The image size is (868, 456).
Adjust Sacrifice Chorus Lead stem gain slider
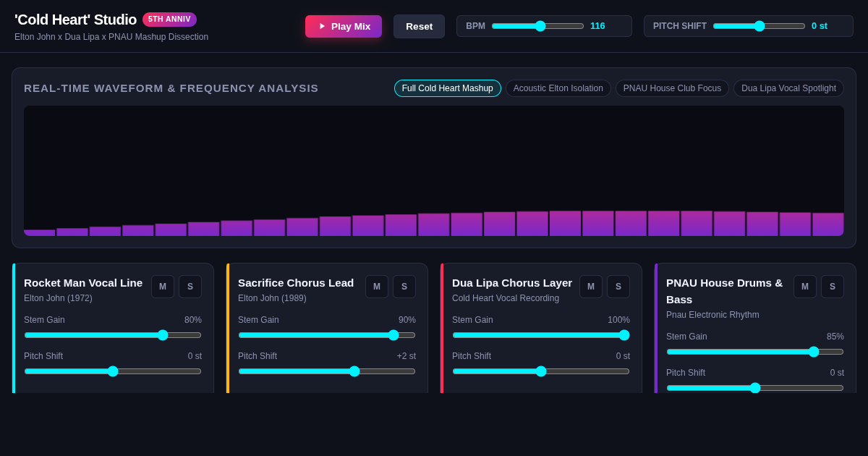click(x=327, y=335)
